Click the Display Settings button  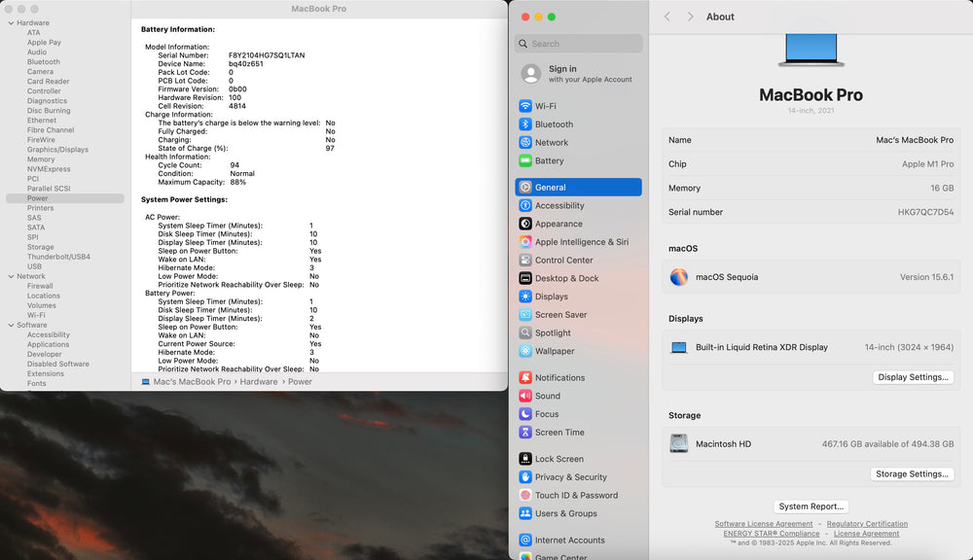tap(913, 377)
